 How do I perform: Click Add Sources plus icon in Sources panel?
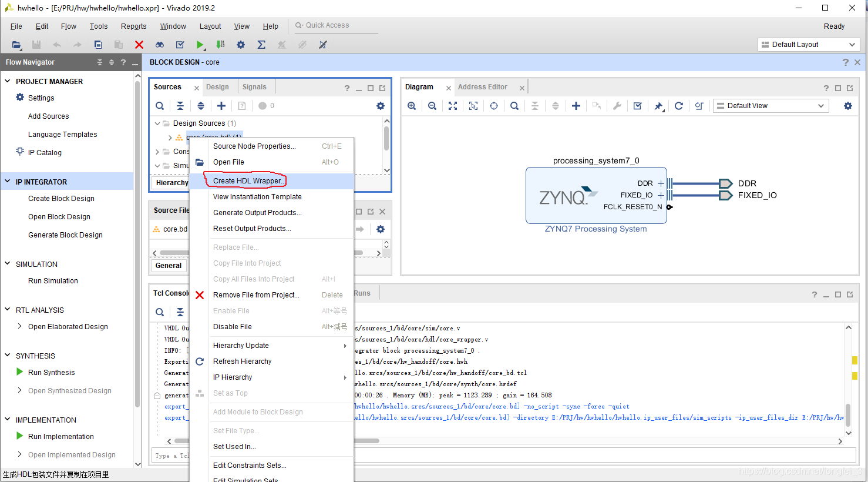[221, 106]
